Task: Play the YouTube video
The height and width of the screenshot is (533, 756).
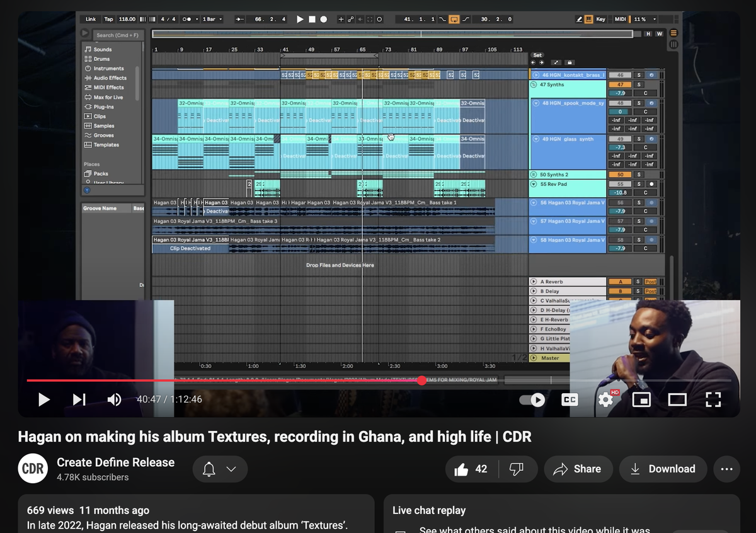Action: [43, 399]
